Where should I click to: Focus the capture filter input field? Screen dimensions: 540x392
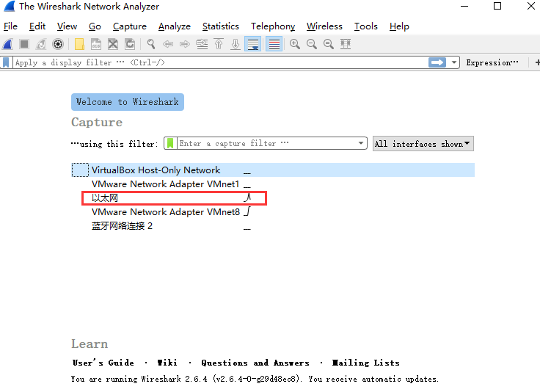click(267, 143)
